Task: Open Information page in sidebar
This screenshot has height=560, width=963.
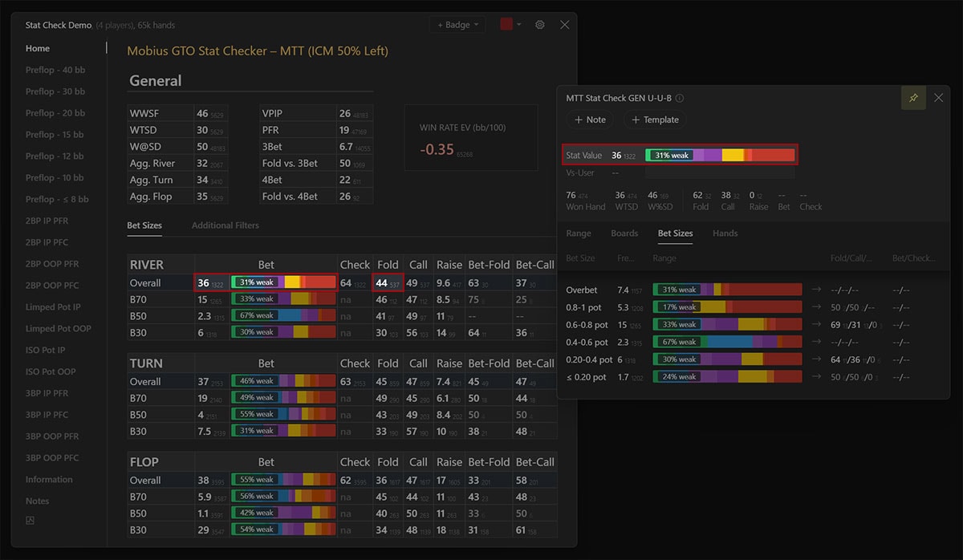Action: tap(49, 480)
